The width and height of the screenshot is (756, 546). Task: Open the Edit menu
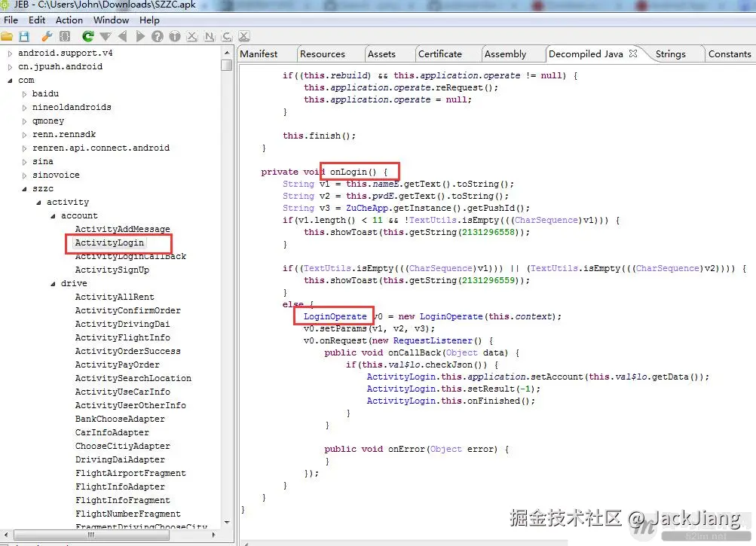coord(37,20)
